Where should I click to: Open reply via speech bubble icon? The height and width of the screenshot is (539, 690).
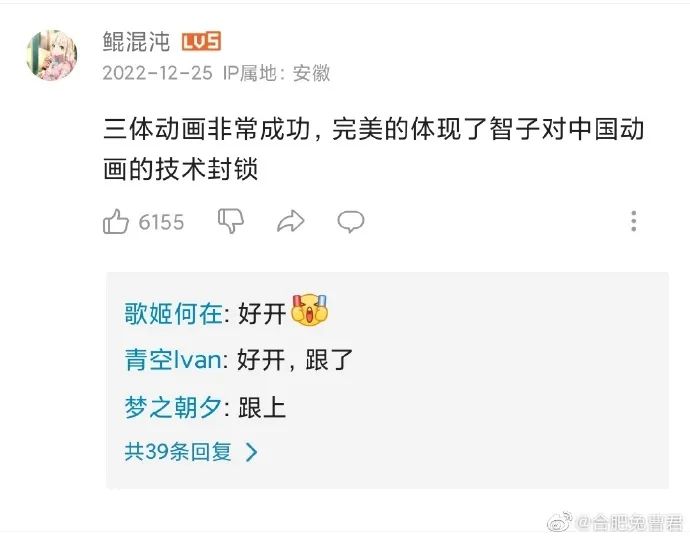point(351,221)
